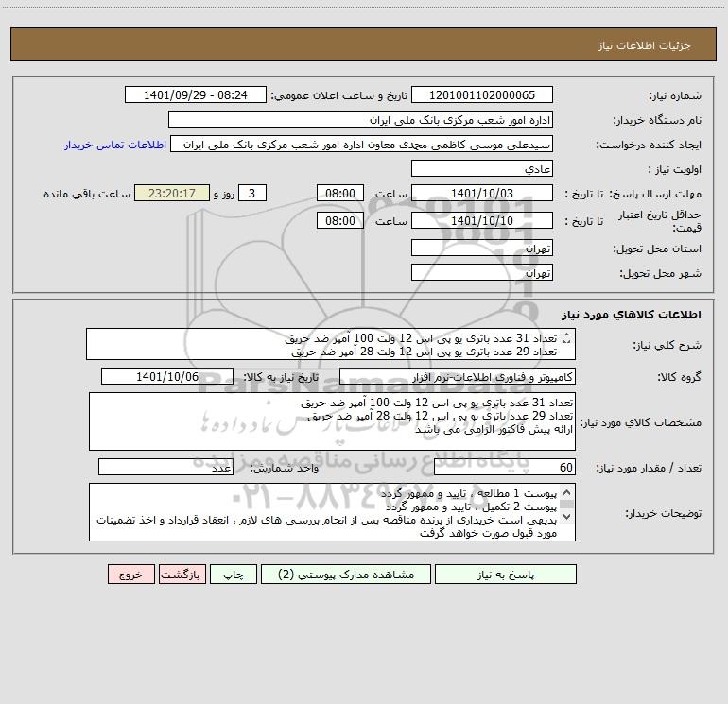Click spinner arrows of شرح کلی نیاز box
The image size is (728, 704).
coord(566,338)
